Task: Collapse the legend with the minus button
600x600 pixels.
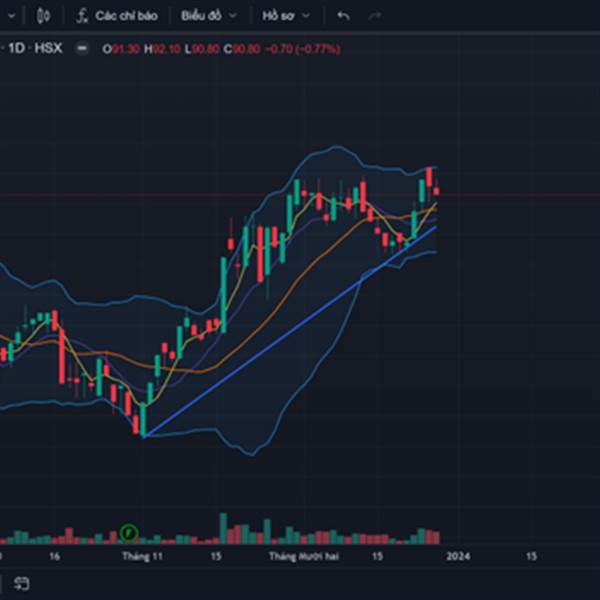Action: pos(82,49)
